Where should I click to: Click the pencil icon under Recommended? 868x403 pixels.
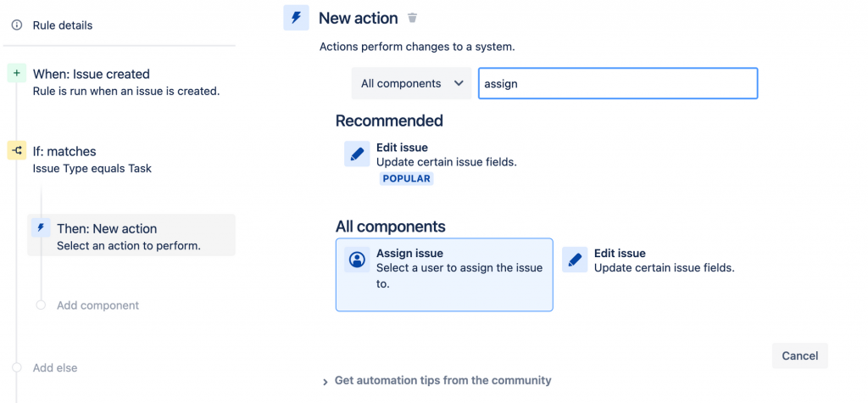357,154
